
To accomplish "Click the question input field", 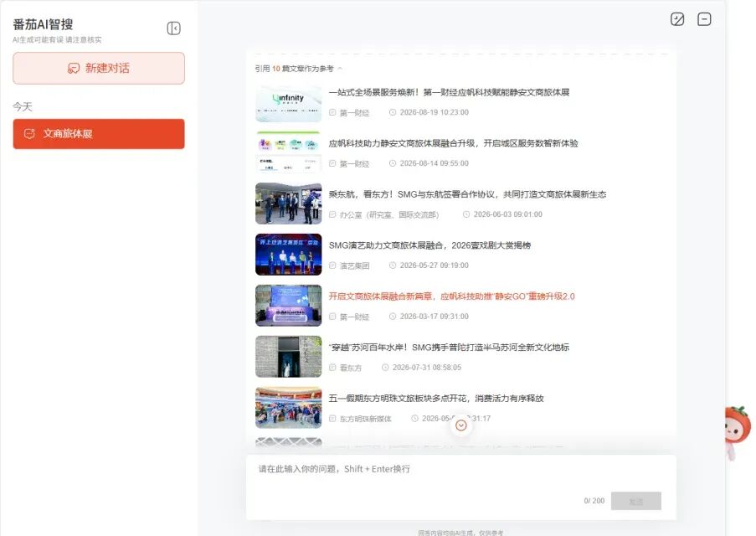I will pos(461,487).
